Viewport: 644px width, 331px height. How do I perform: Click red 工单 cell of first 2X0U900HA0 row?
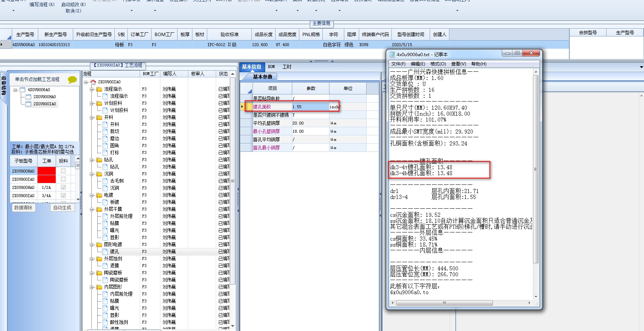tap(46, 171)
